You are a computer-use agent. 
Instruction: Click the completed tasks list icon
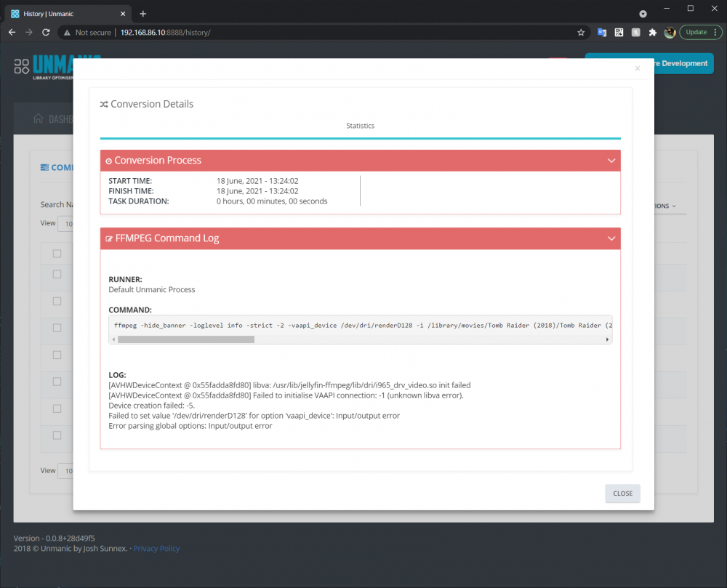[x=44, y=167]
